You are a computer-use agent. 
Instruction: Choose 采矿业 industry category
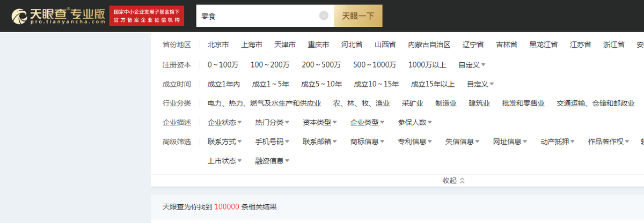[412, 103]
